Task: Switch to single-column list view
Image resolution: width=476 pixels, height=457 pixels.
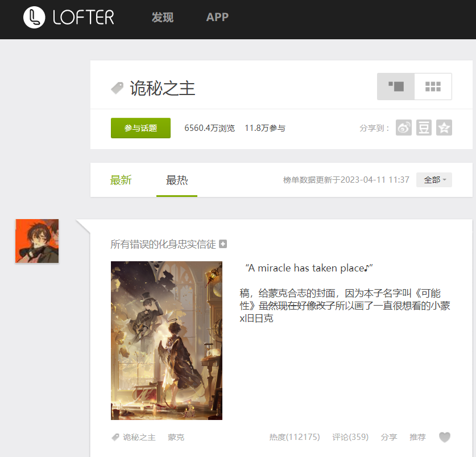Action: 396,87
